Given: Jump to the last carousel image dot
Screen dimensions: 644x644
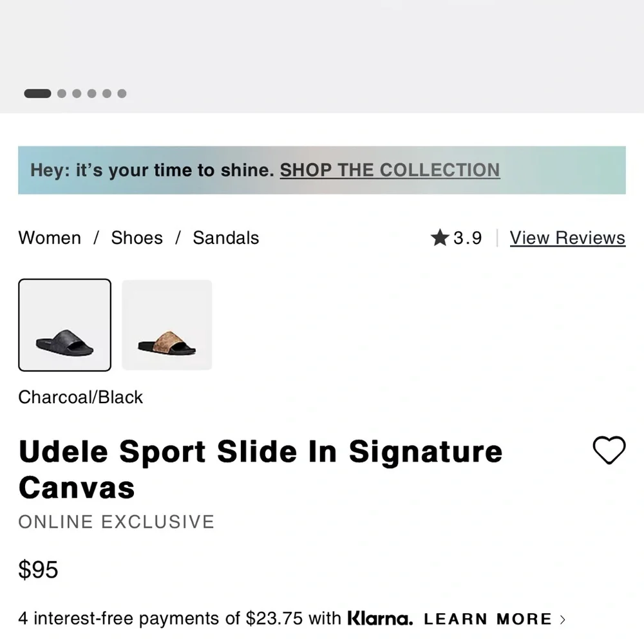Looking at the screenshot, I should coord(122,93).
